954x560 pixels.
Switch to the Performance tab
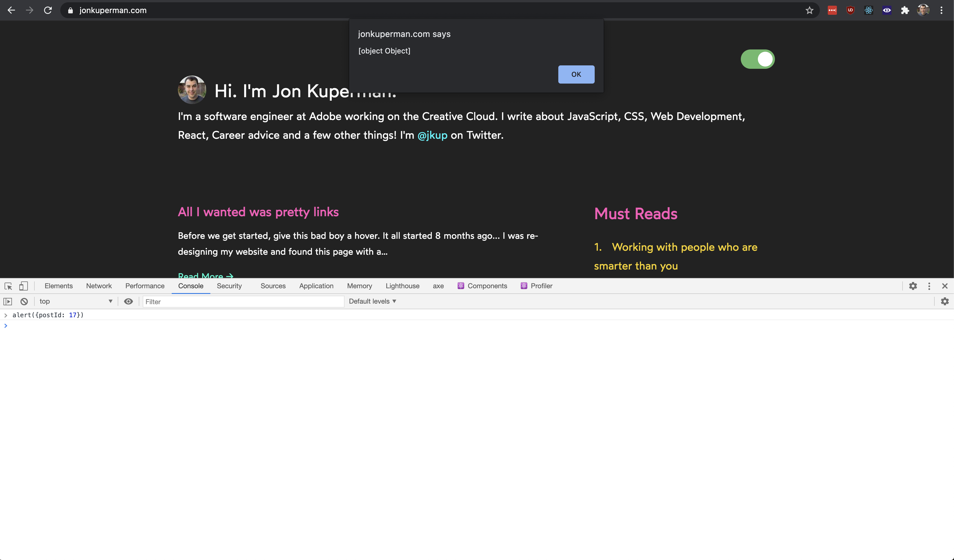145,286
